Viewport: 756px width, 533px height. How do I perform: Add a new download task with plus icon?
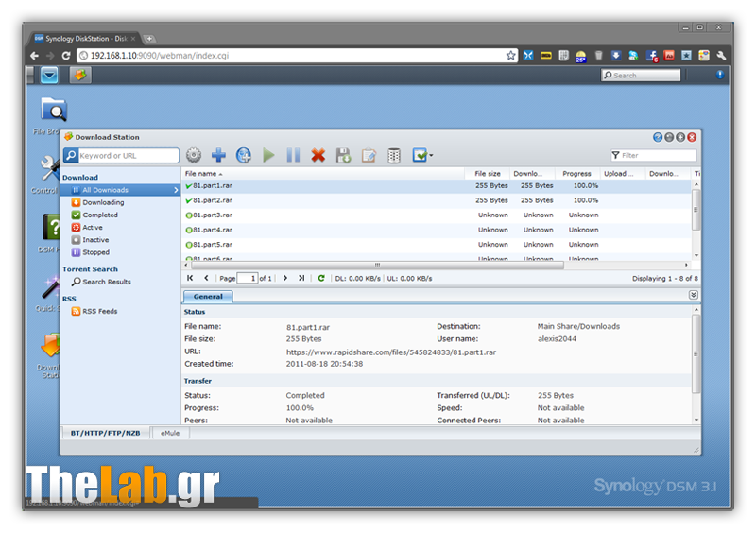tap(218, 155)
